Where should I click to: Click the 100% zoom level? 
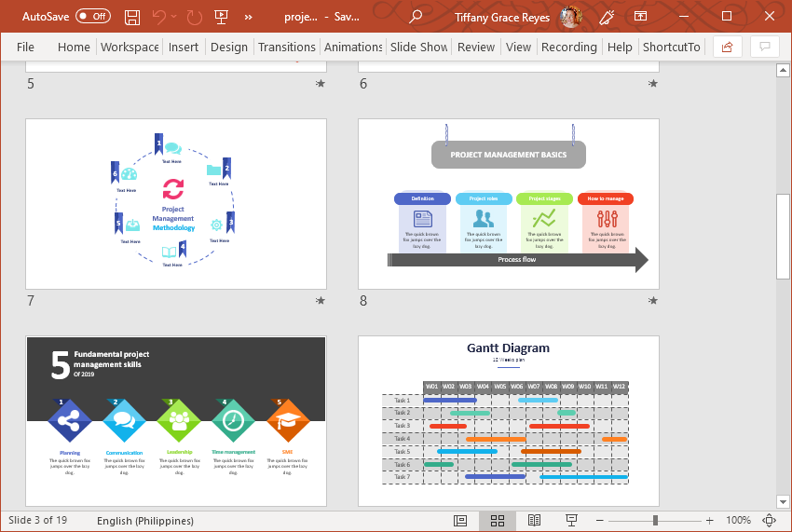tap(738, 521)
